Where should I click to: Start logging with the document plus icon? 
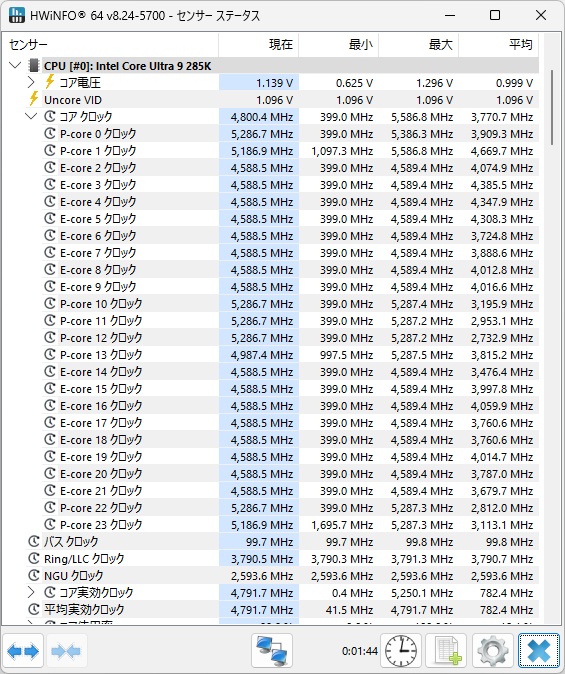tap(447, 651)
